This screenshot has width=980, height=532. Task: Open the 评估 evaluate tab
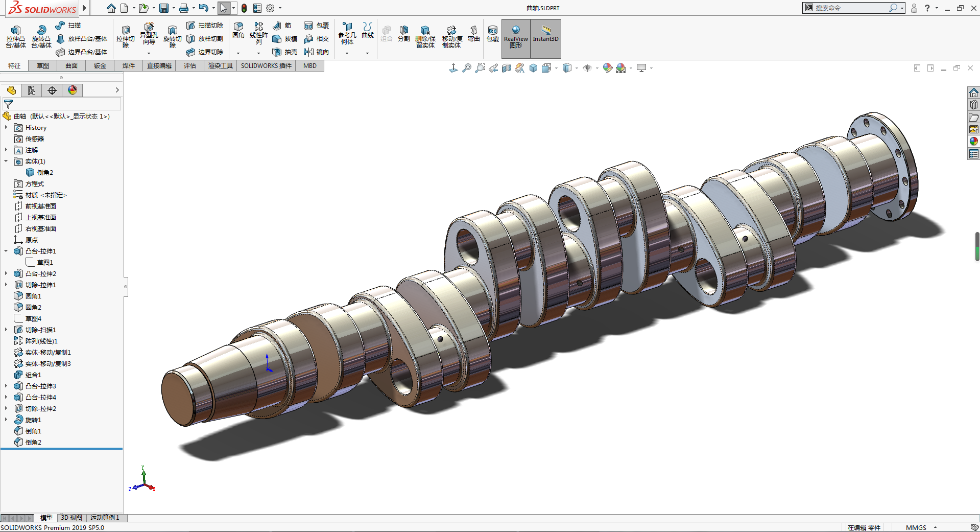190,66
